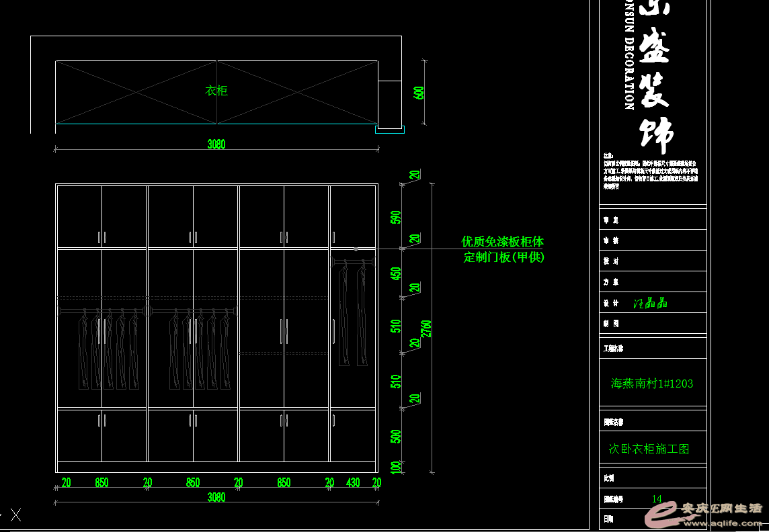Select the 优质免漆板柜体 annotation text

(x=502, y=241)
